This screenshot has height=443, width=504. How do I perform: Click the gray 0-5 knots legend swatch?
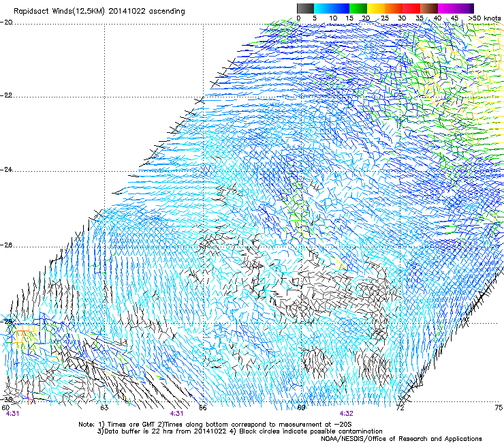[x=305, y=8]
